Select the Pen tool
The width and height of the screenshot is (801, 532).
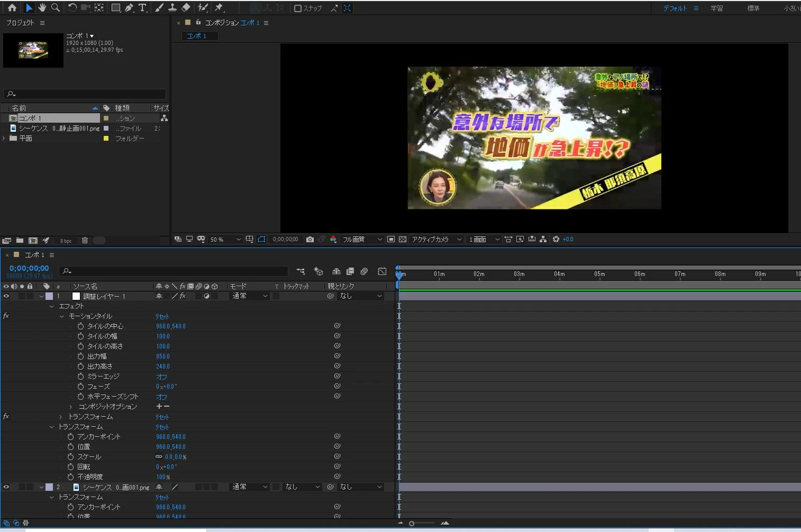129,8
